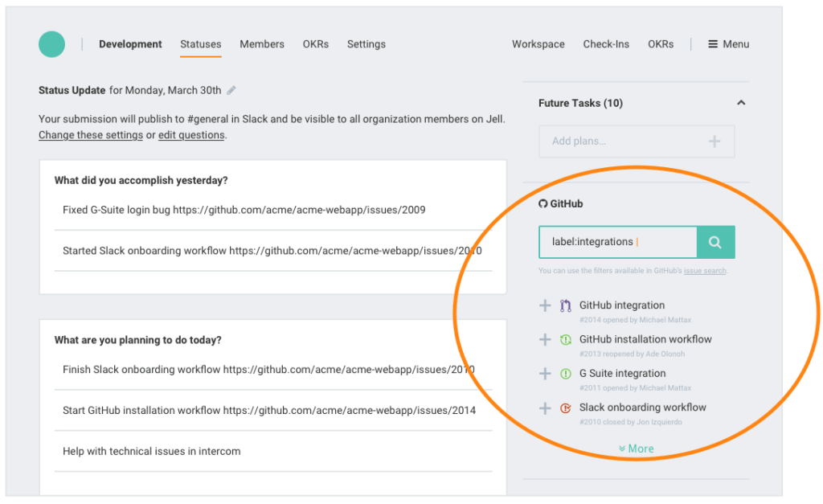Screen dimensions: 823x504
Task: Click What are you planning today heading
Action: coord(138,340)
